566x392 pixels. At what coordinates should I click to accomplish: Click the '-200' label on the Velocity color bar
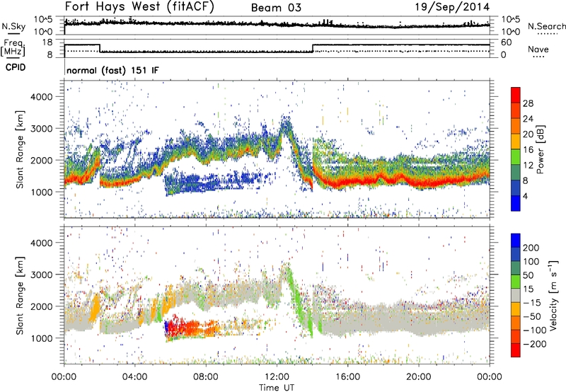coord(535,344)
